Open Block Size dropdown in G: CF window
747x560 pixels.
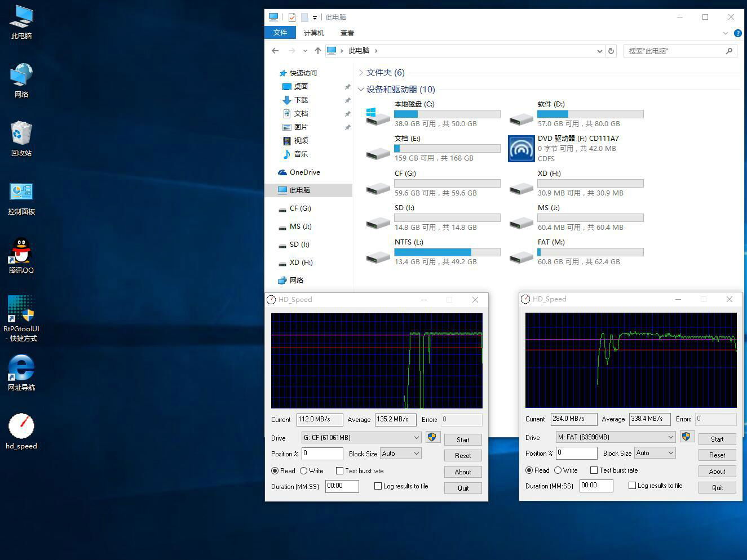[x=401, y=454]
